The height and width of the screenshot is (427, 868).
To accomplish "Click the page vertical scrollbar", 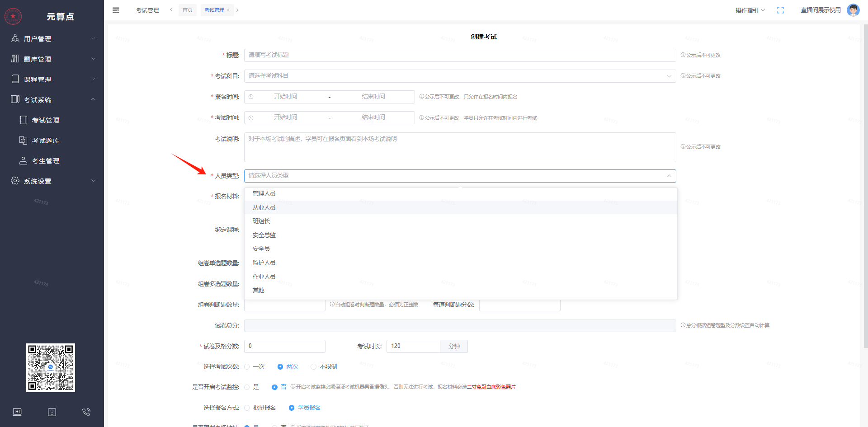I will pyautogui.click(x=865, y=185).
